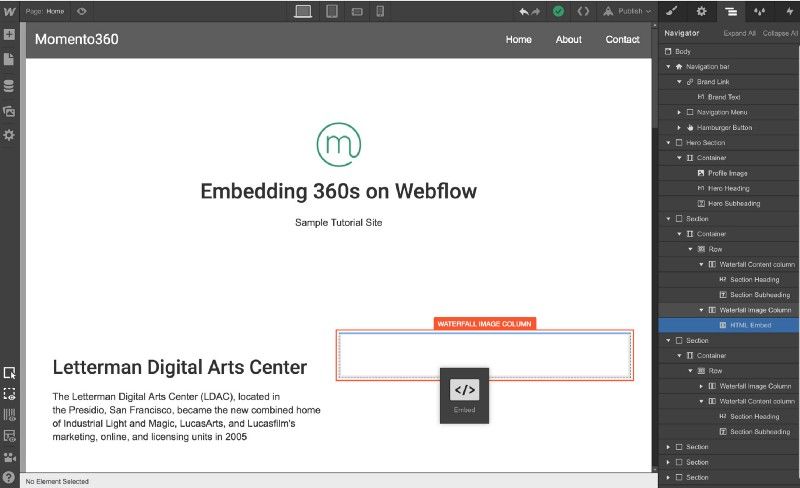800x488 pixels.
Task: Click Collapse All in Navigator
Action: pos(780,33)
